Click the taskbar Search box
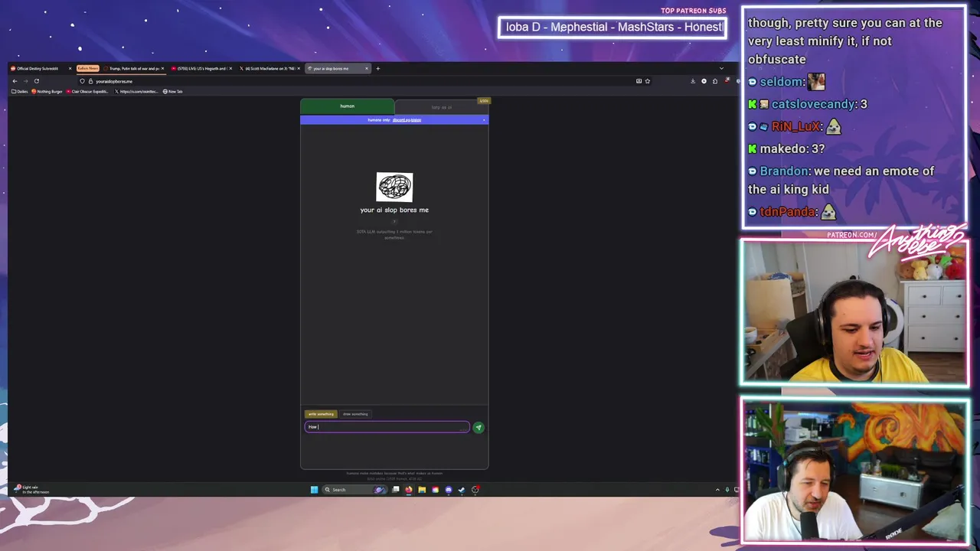The width and height of the screenshot is (980, 551). (354, 490)
